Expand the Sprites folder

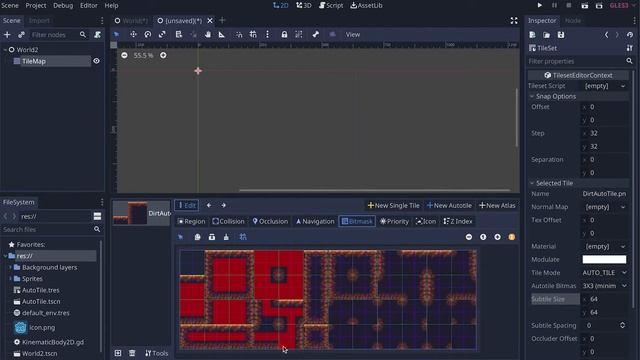10,279
